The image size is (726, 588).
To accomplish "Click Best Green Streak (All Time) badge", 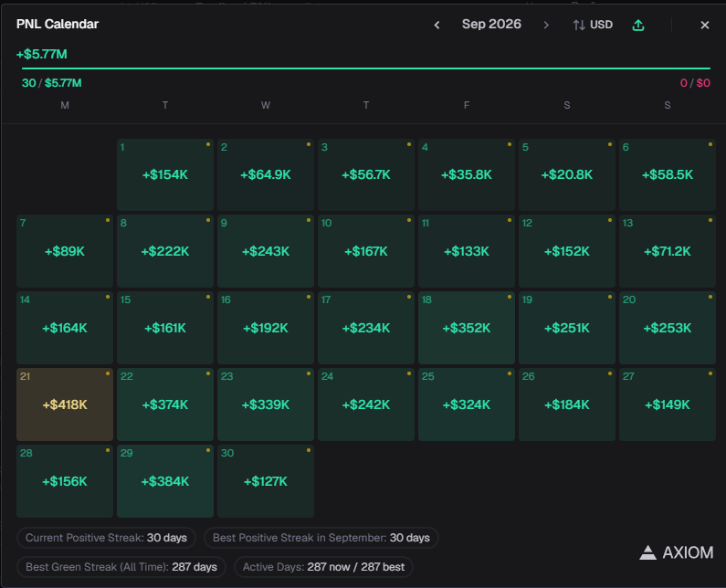I will click(x=121, y=567).
